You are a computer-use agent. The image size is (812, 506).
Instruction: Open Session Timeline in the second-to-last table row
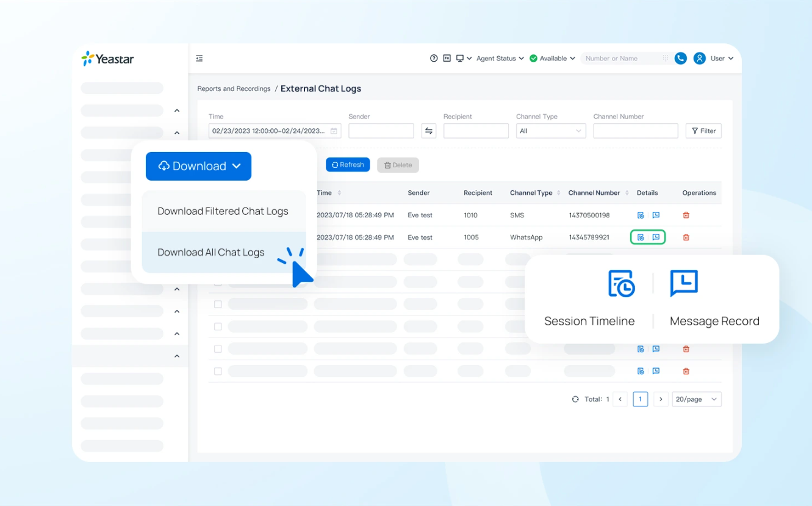click(641, 349)
